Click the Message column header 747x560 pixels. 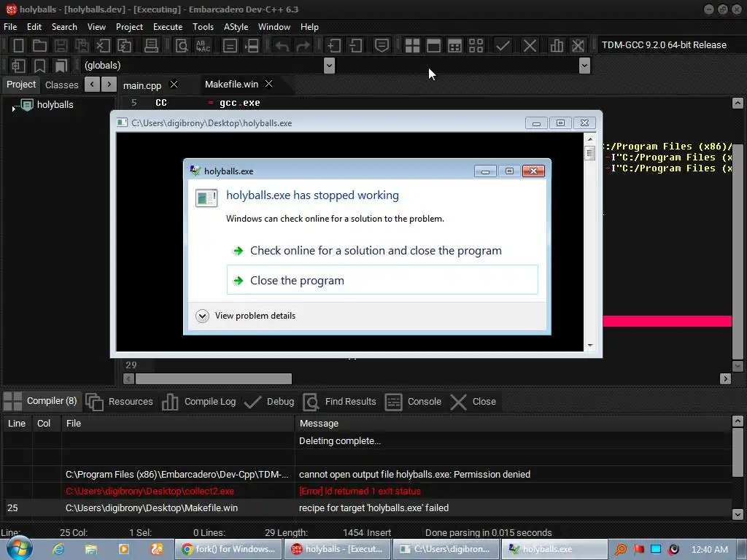click(513, 424)
